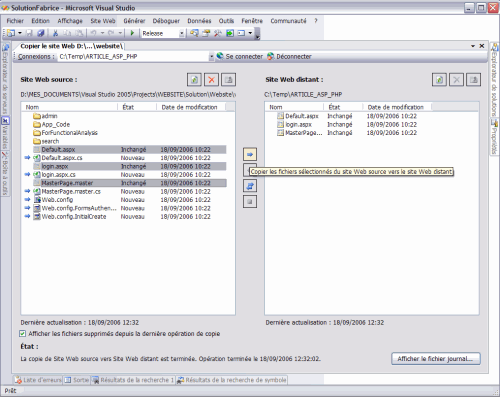This screenshot has height=397, width=500.
Task: Open the Liste d'erreurs tab
Action: click(38, 380)
